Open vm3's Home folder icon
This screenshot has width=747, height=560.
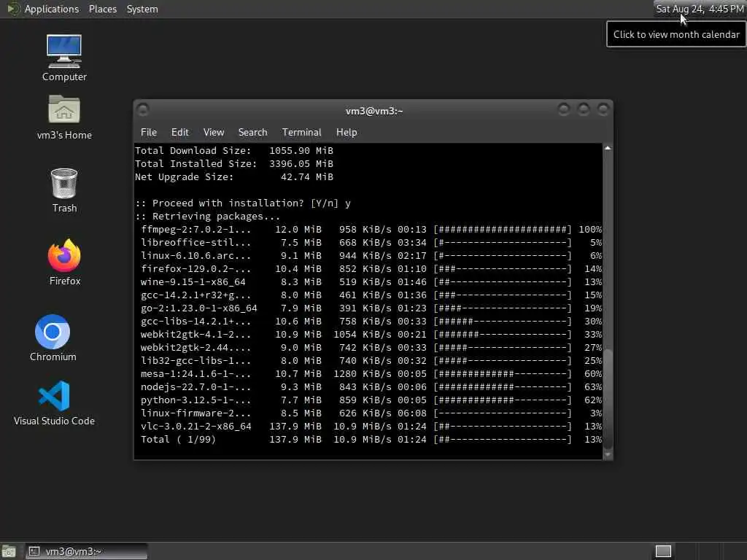pos(64,117)
